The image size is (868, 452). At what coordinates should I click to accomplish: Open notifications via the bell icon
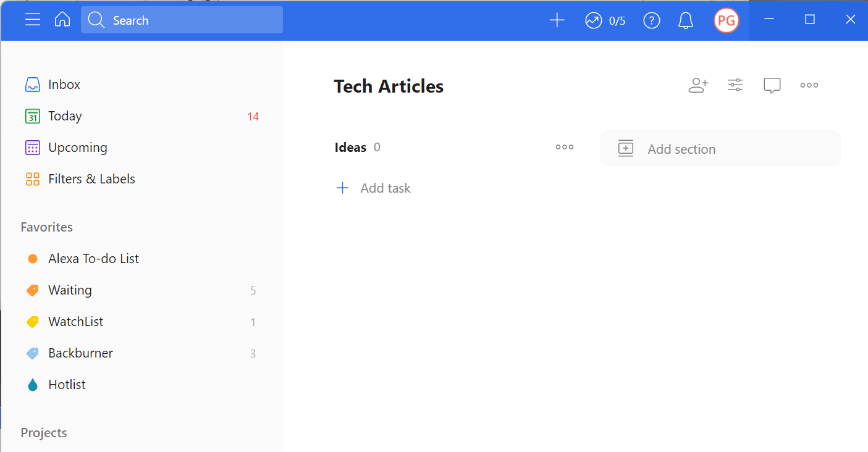click(685, 20)
